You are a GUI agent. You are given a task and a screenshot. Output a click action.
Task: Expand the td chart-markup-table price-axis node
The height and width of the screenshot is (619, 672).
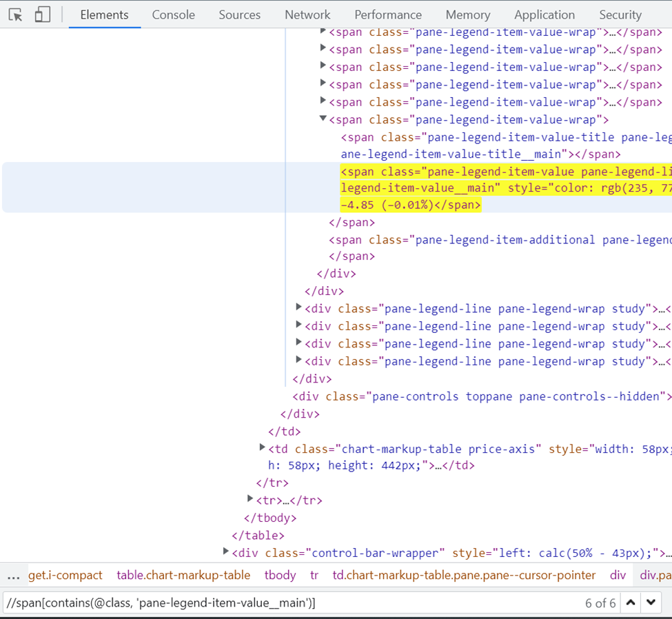(x=263, y=447)
